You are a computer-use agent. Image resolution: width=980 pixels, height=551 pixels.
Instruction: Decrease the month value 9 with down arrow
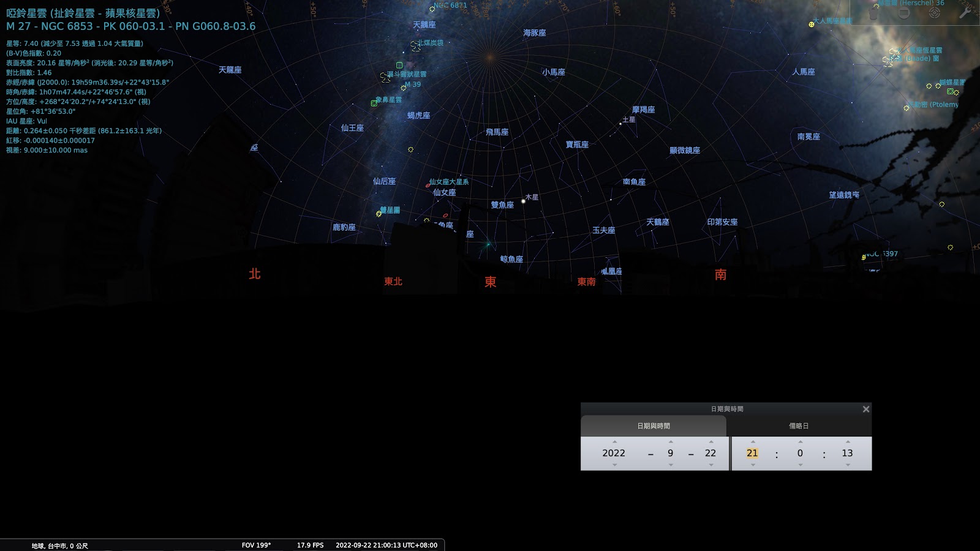pyautogui.click(x=671, y=465)
